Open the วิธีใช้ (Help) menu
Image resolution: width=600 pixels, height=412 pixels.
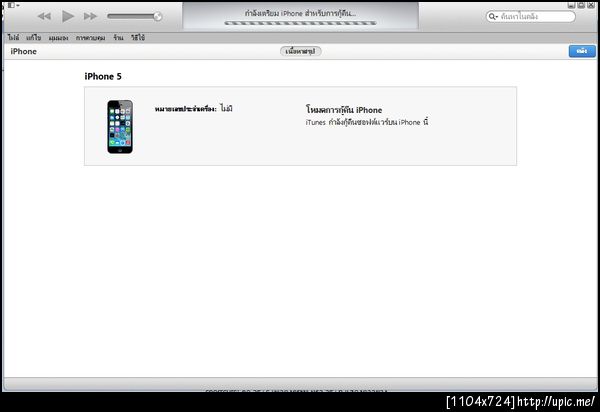(138, 37)
